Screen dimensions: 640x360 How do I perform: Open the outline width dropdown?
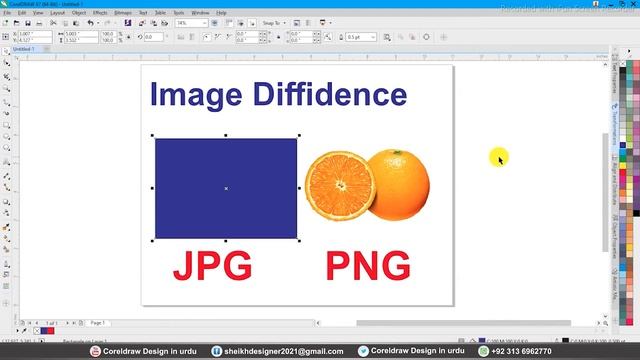click(373, 37)
